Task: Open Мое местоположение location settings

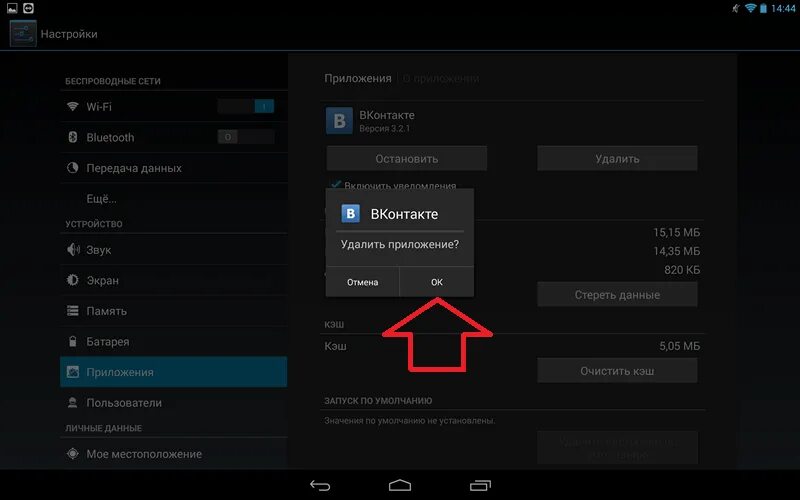Action: (x=173, y=454)
